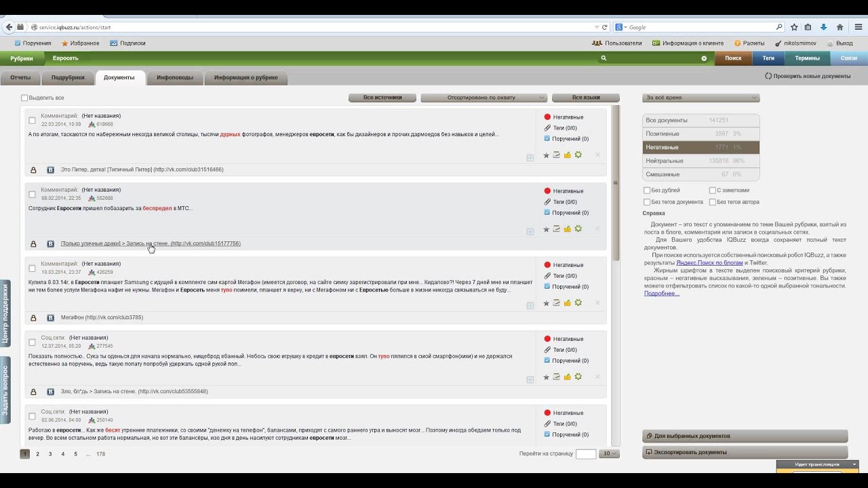
Task: Open the Теги section in the green bar
Action: pos(768,58)
